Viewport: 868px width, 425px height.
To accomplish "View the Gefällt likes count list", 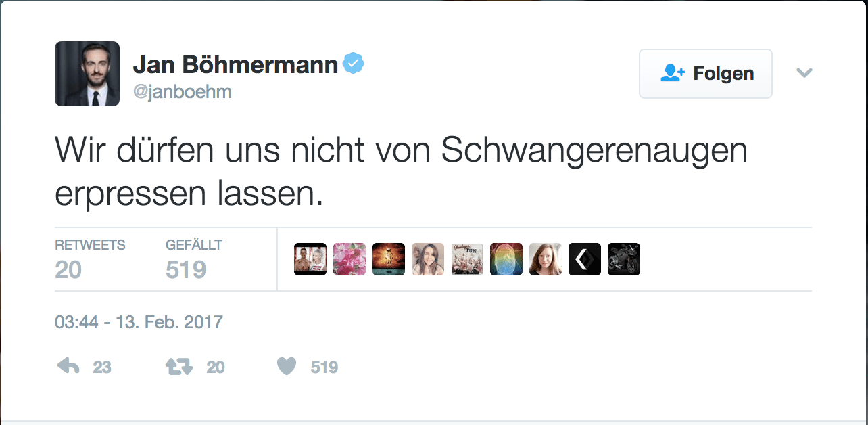I will point(194,259).
